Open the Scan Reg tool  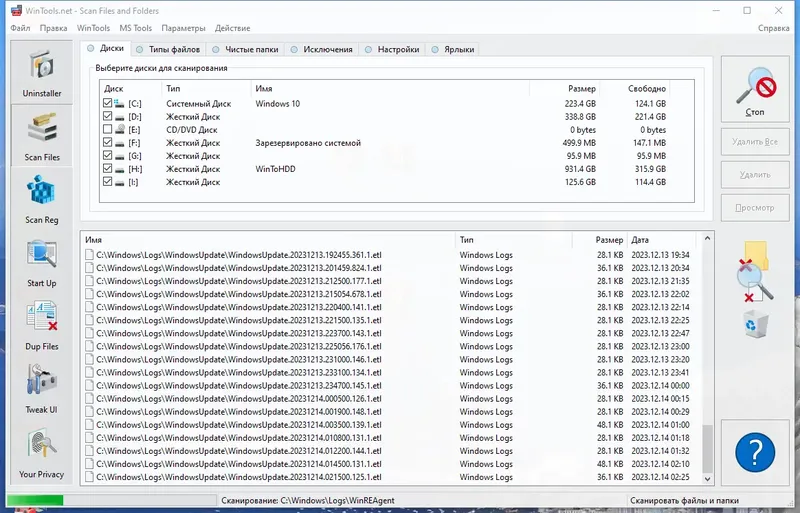(x=42, y=199)
